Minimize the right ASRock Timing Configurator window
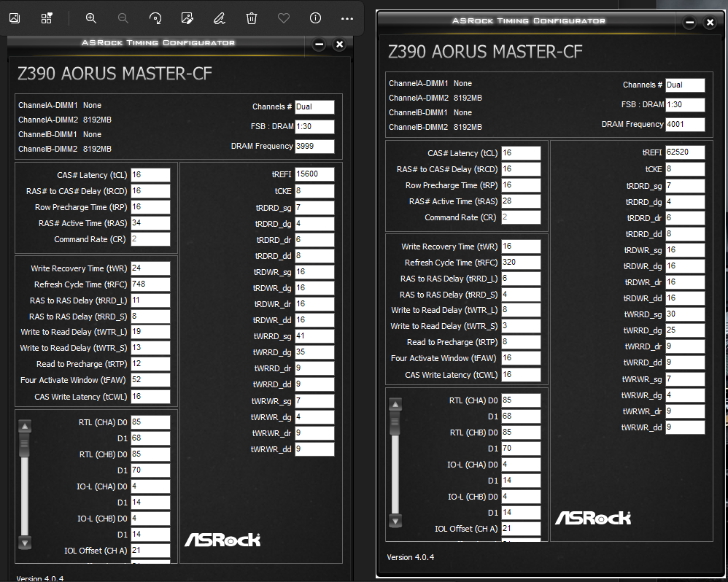Viewport: 728px width, 582px height. [x=689, y=23]
